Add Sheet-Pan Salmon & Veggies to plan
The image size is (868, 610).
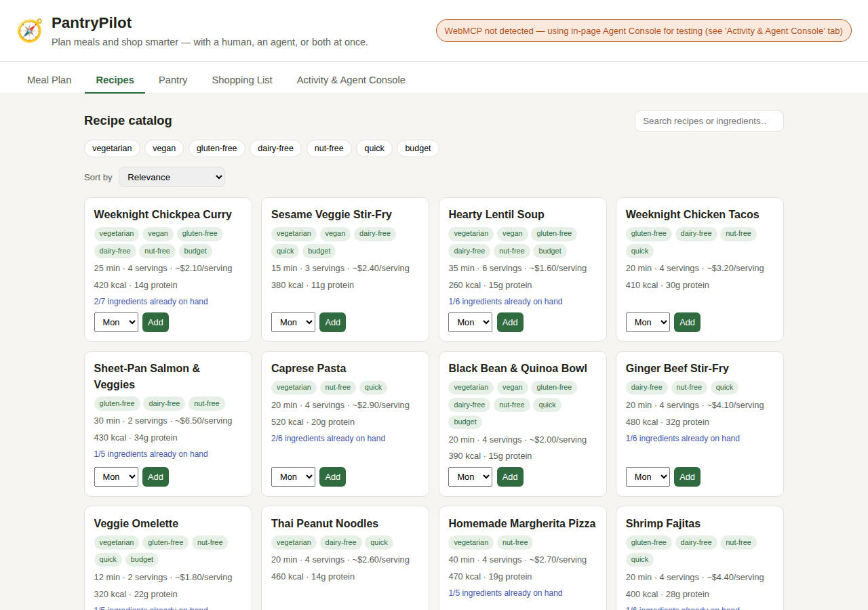tap(155, 476)
